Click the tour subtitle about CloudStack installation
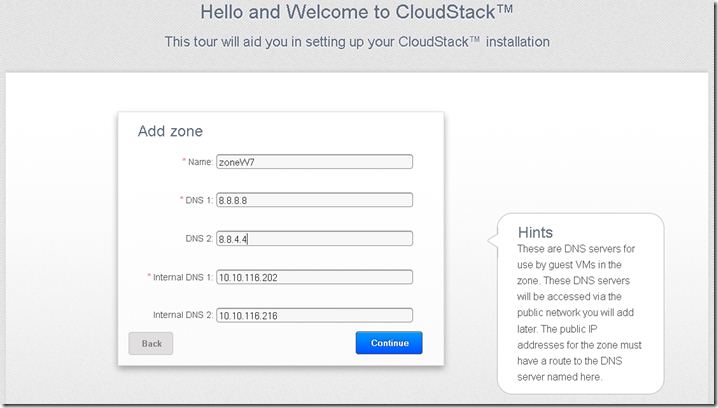This screenshot has width=718, height=408. [358, 42]
